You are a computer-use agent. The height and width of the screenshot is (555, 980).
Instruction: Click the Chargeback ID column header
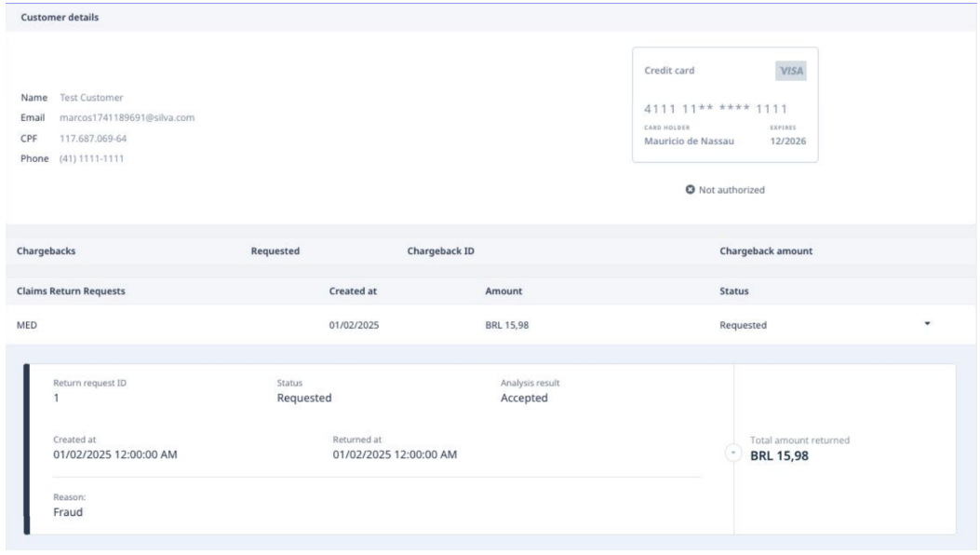442,251
